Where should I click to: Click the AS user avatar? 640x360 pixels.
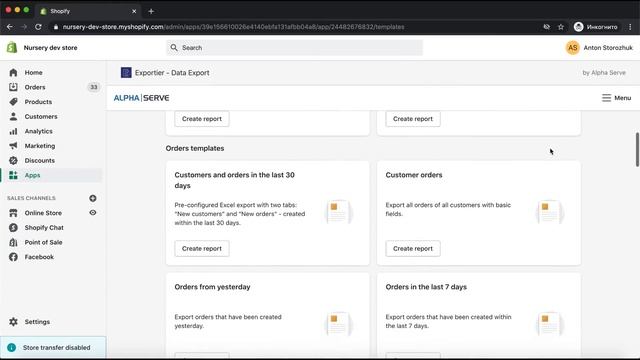pyautogui.click(x=573, y=48)
